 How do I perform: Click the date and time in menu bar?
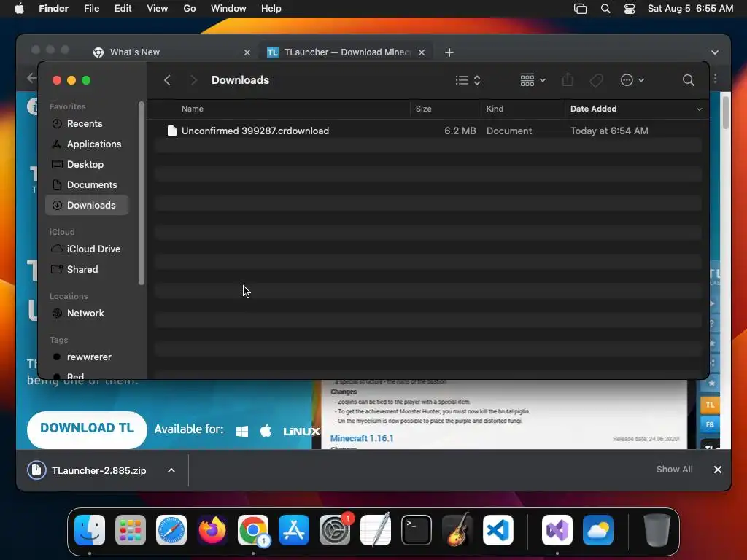tap(690, 9)
